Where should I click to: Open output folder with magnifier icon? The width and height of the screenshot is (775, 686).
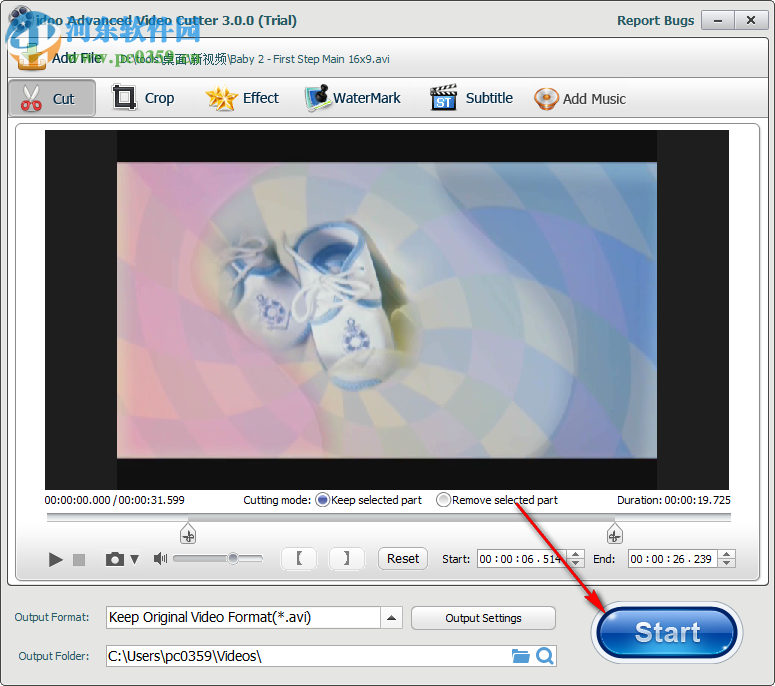pos(545,656)
